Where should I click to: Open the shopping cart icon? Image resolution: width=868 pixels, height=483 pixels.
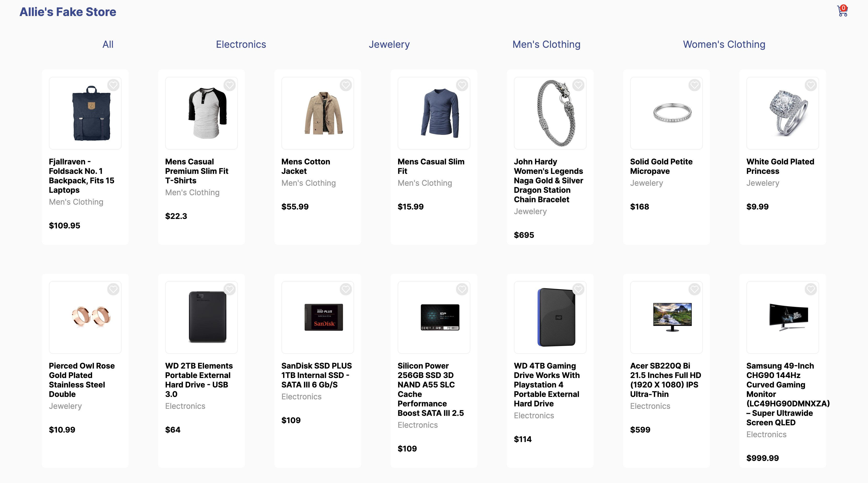[x=842, y=11]
